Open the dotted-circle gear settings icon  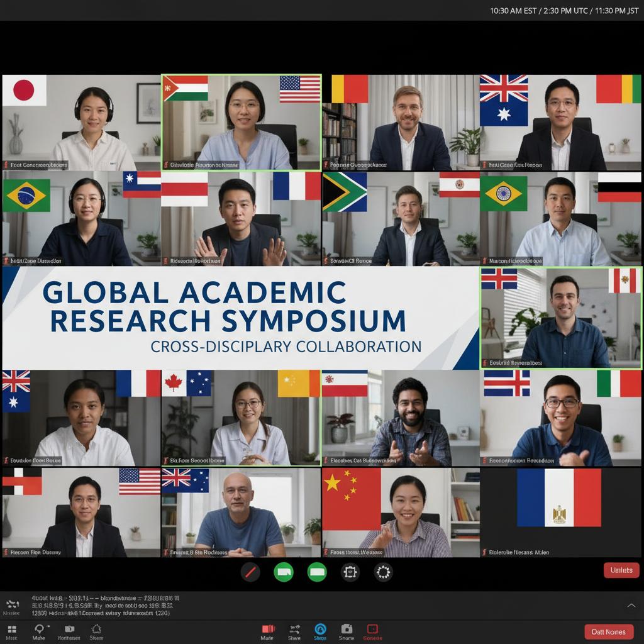383,572
